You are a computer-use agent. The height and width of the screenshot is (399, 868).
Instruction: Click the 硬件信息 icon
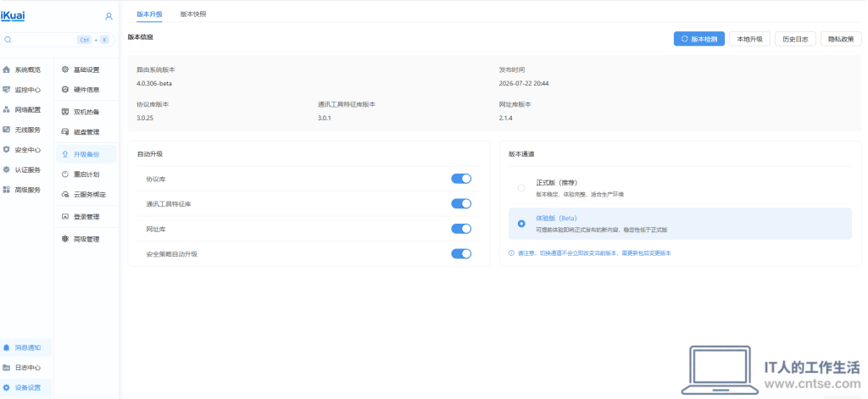click(64, 90)
